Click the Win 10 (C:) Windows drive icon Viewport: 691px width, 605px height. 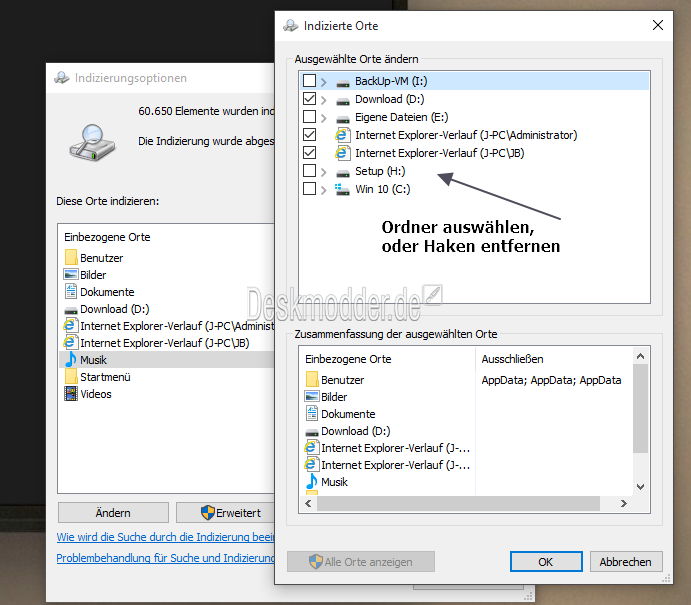[342, 189]
